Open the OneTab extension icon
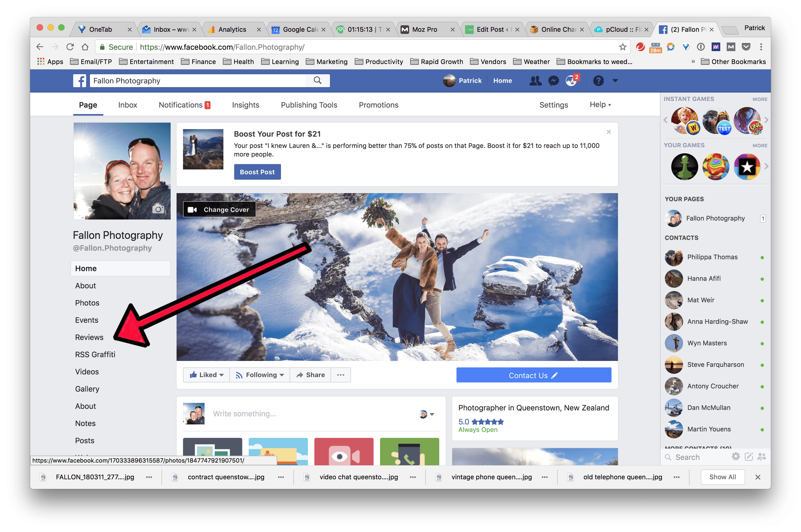The width and height of the screenshot is (801, 532). click(x=686, y=47)
